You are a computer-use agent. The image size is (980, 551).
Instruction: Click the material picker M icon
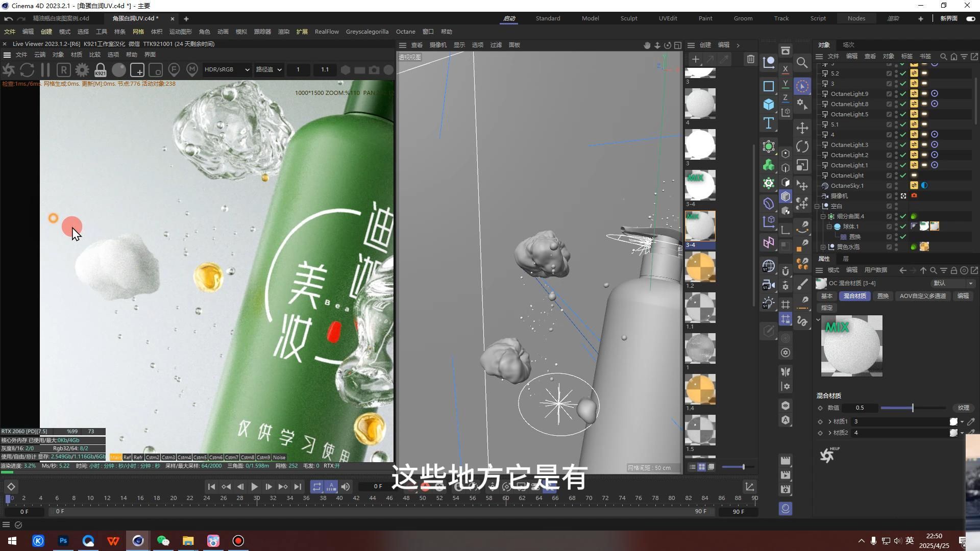(x=192, y=70)
